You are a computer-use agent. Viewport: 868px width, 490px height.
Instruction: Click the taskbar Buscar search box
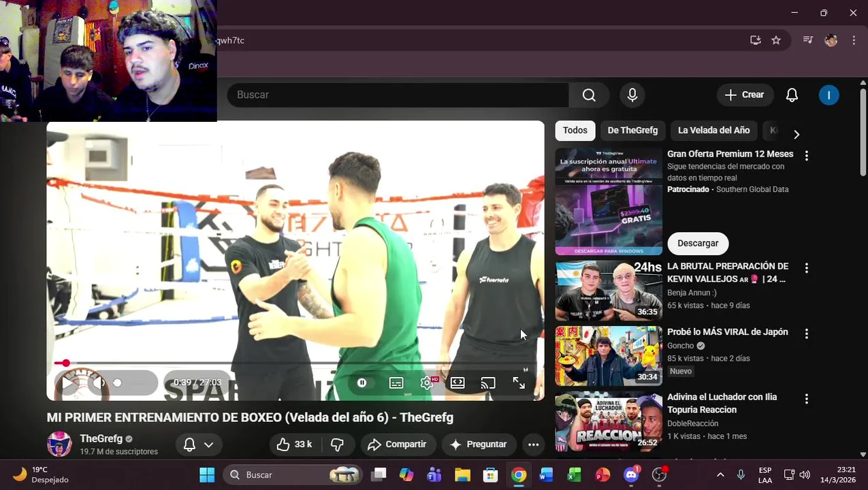coord(293,475)
